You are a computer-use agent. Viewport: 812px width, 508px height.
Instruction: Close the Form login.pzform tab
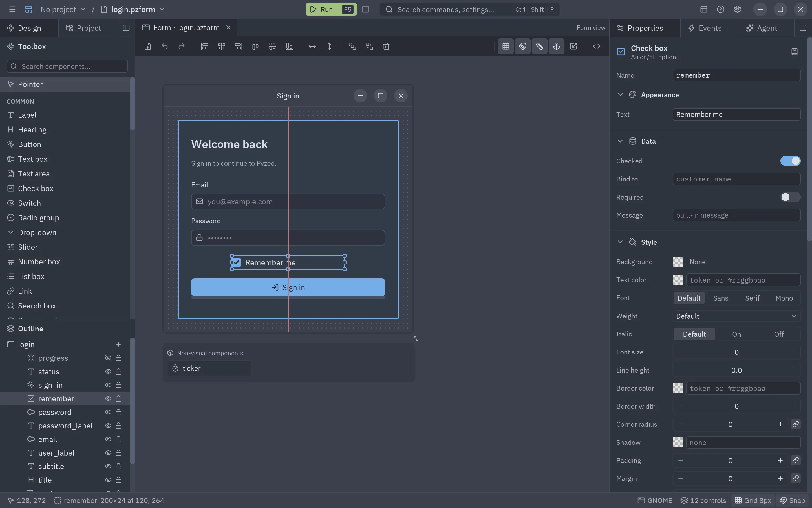coord(228,28)
